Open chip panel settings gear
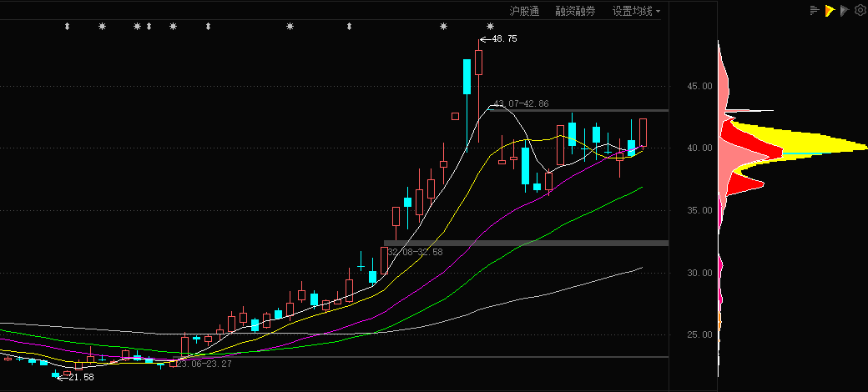 tap(859, 10)
